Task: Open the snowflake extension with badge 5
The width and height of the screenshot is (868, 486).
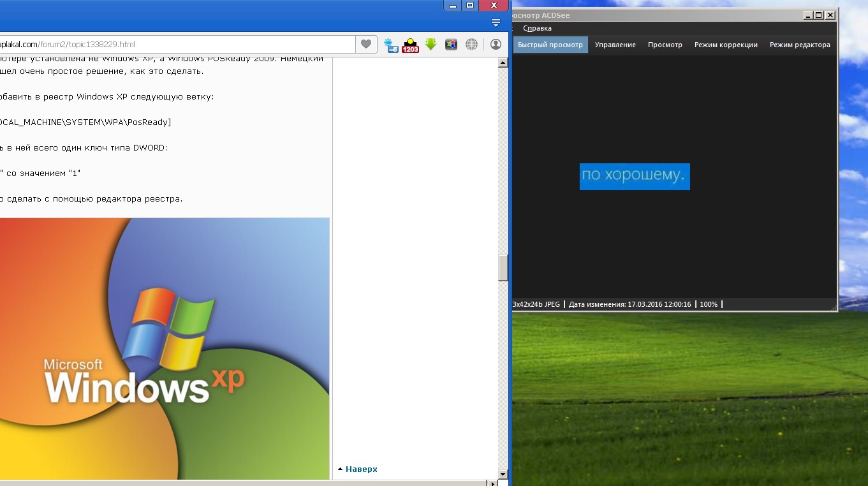Action: (x=390, y=45)
